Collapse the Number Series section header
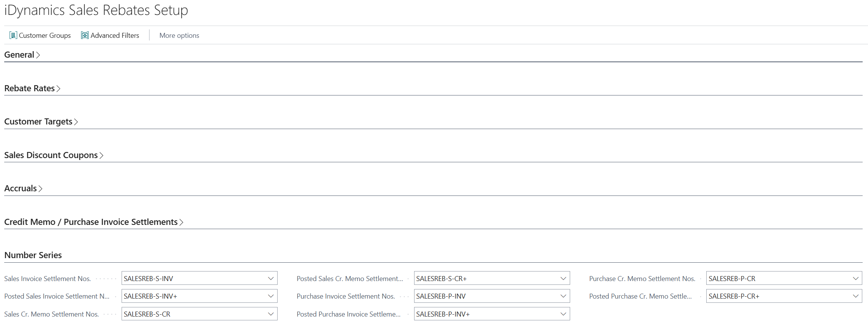The height and width of the screenshot is (328, 868). click(x=33, y=255)
